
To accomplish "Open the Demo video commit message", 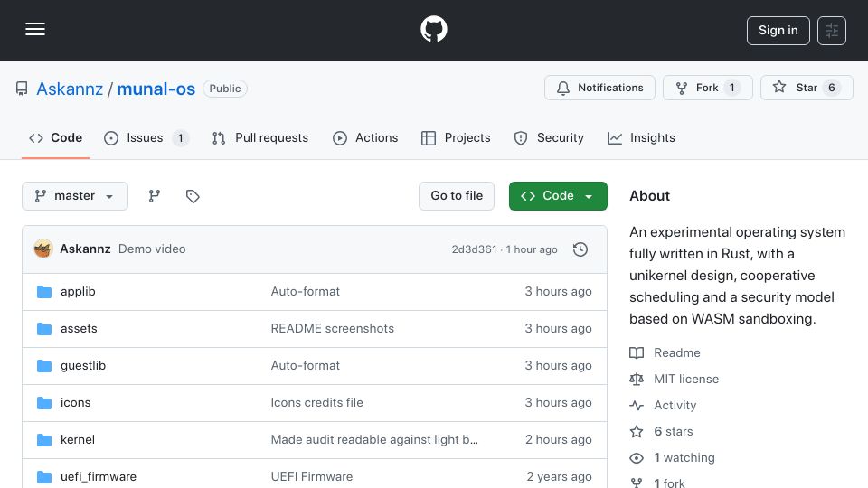I will 152,249.
